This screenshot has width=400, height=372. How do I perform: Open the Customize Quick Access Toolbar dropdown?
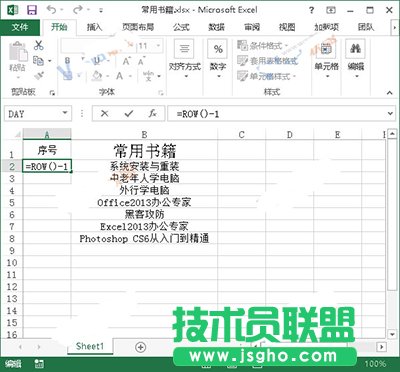pos(101,10)
